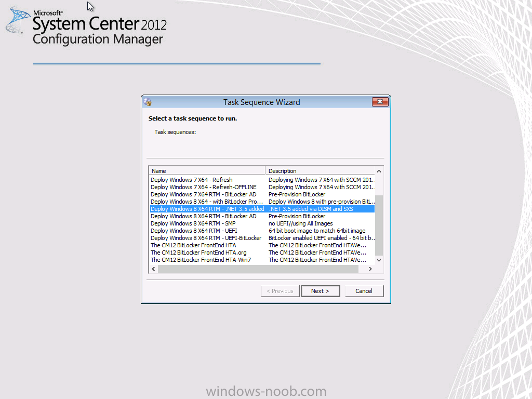The width and height of the screenshot is (532, 399).
Task: Click the disabled Previous button
Action: (280, 291)
